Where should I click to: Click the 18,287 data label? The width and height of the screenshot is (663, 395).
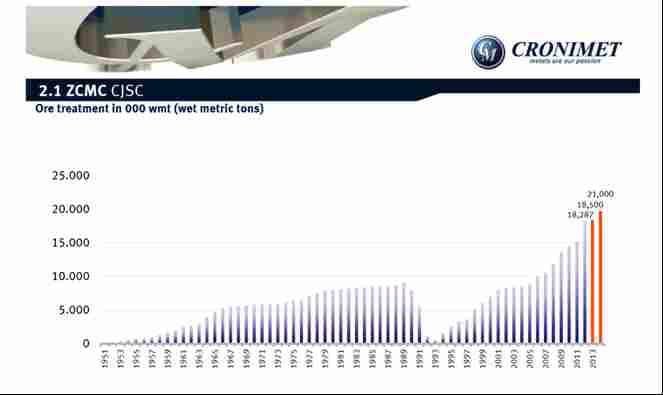point(580,215)
